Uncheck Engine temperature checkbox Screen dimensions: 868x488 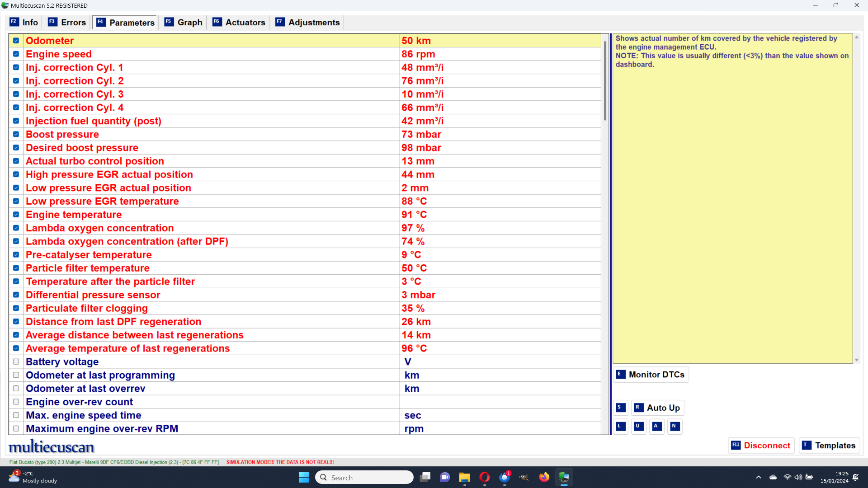pyautogui.click(x=16, y=215)
